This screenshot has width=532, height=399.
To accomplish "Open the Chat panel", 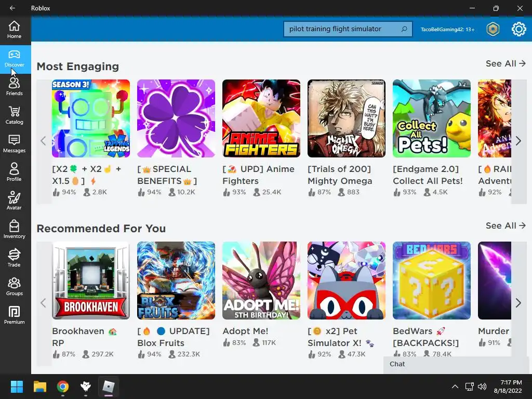I will click(457, 364).
